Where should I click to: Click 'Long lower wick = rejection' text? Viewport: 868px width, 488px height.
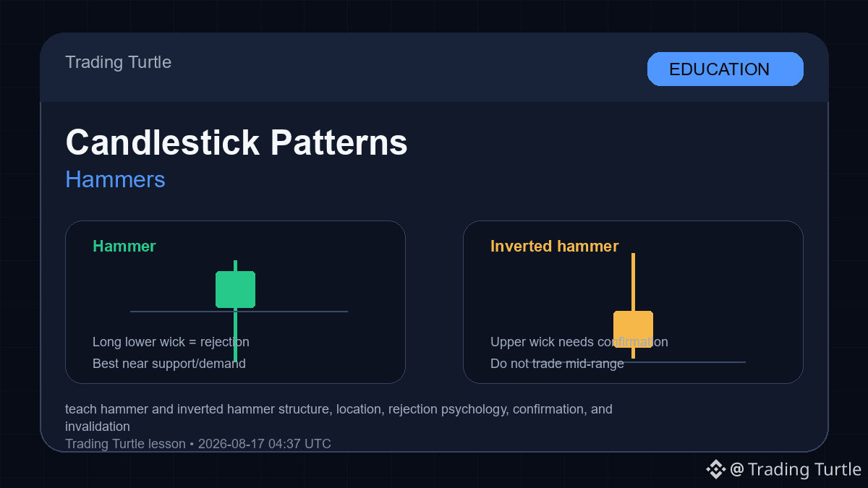[171, 342]
